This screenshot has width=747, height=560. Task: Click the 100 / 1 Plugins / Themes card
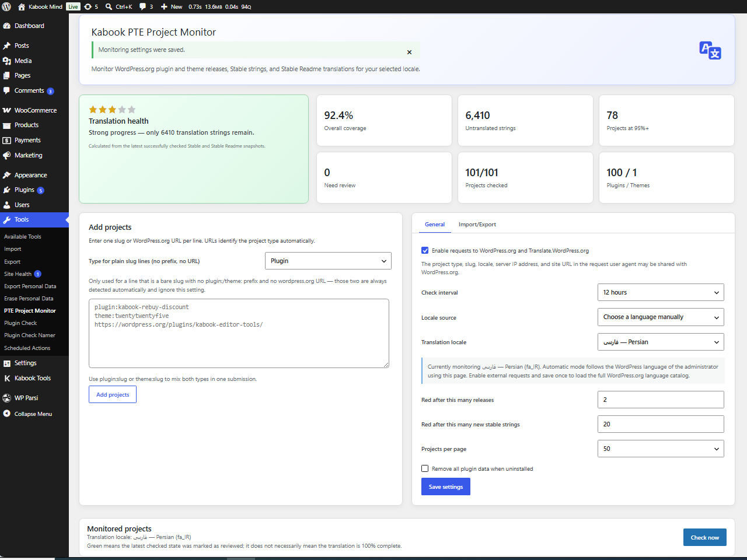tap(666, 177)
